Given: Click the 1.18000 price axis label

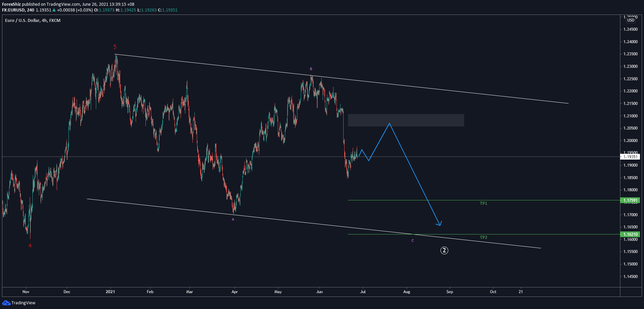Looking at the screenshot, I should [x=630, y=190].
